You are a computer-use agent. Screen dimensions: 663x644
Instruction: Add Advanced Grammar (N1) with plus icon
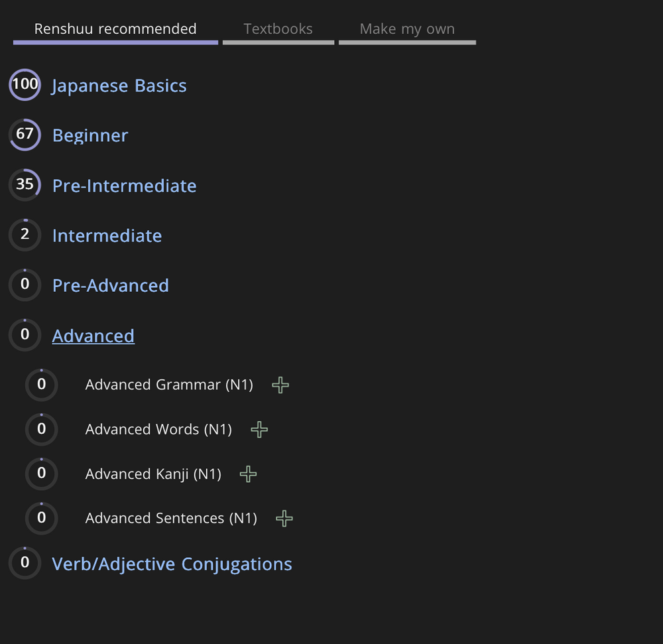[280, 385]
